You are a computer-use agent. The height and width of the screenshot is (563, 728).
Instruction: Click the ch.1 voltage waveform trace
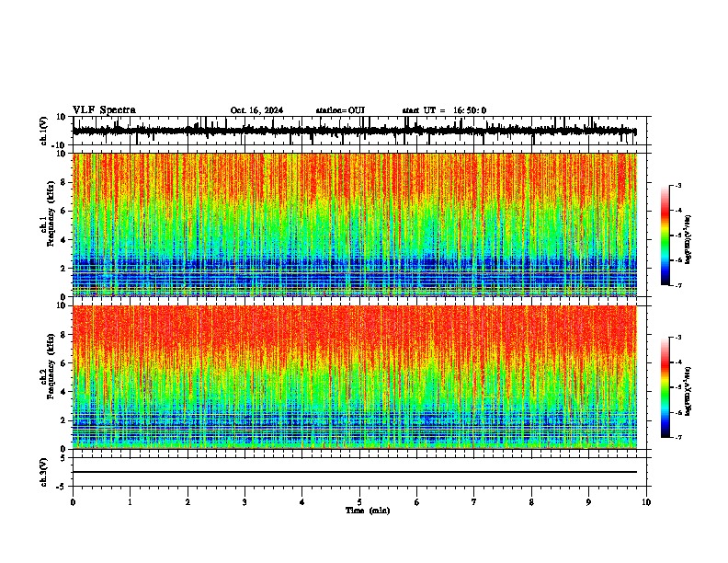tap(355, 131)
